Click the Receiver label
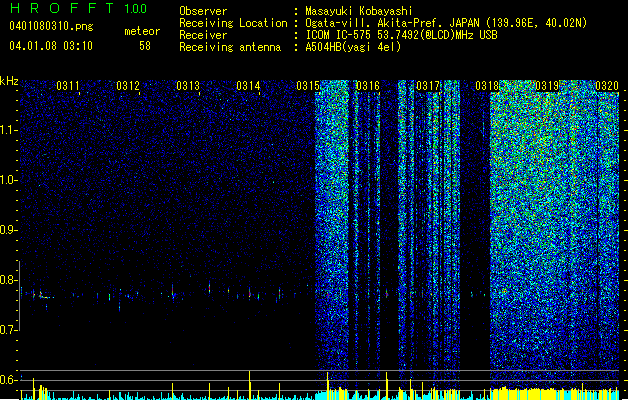Image resolution: width=629 pixels, height=400 pixels. [203, 35]
